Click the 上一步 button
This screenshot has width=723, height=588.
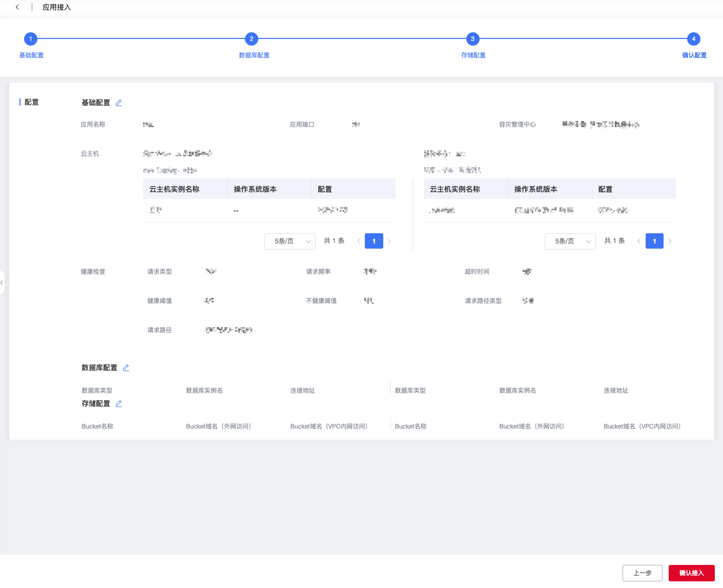tap(643, 573)
